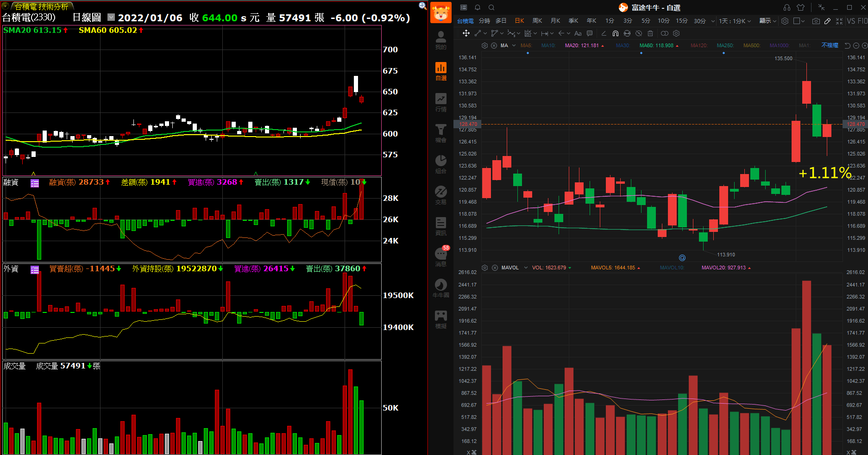Toggle the MA10 line indicator

coord(548,45)
